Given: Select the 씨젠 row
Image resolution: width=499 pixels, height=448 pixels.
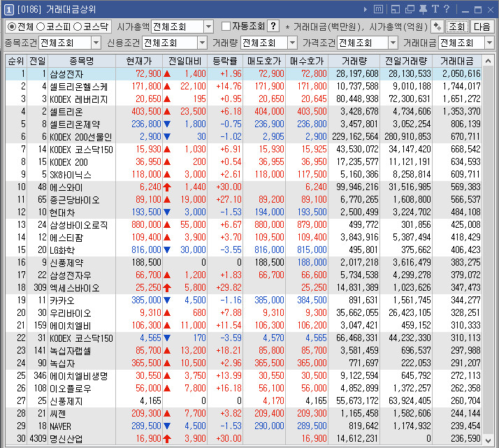Looking at the screenshot, I should click(x=243, y=414).
